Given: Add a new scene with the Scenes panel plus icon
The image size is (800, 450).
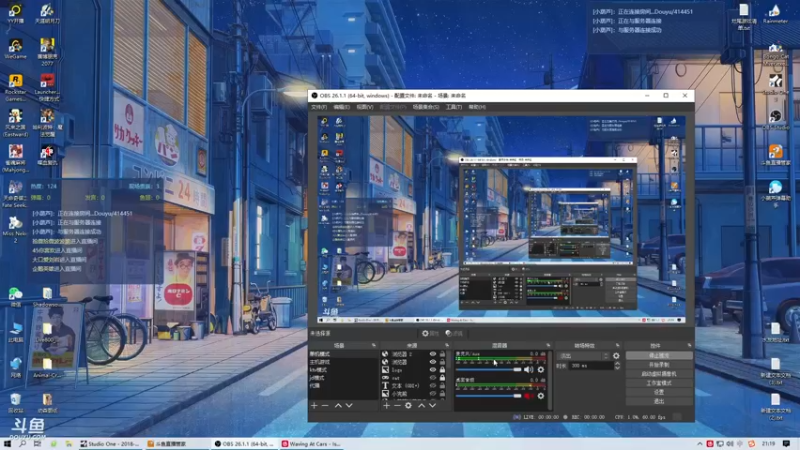Looking at the screenshot, I should pos(314,406).
